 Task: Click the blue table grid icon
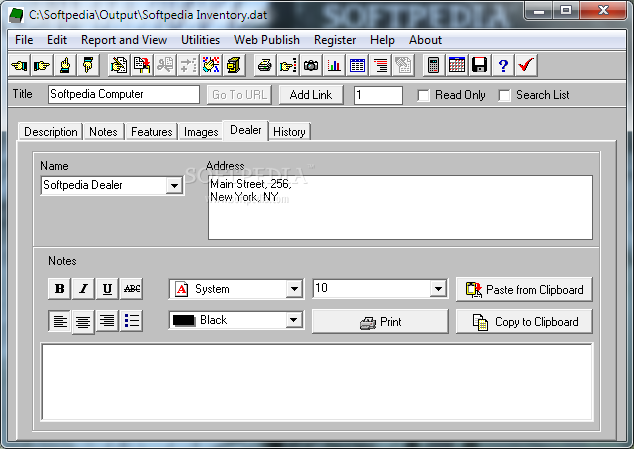(x=357, y=65)
